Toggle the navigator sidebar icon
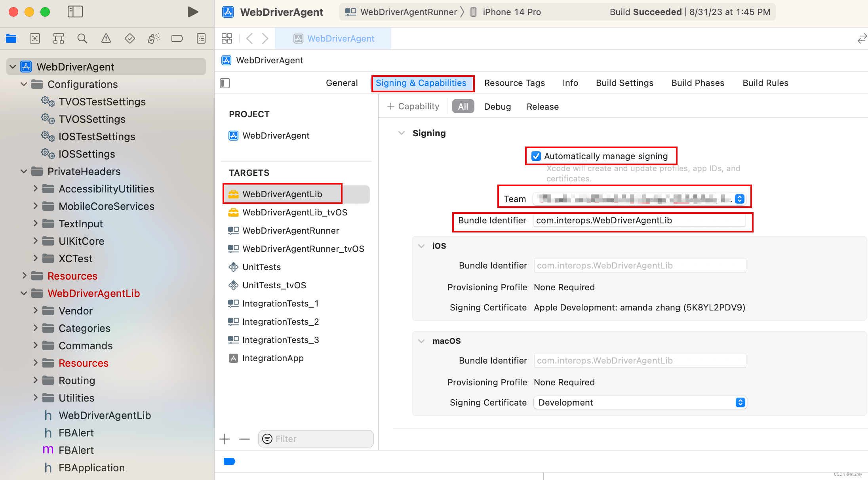Screen dimensions: 868x480 click(75, 12)
